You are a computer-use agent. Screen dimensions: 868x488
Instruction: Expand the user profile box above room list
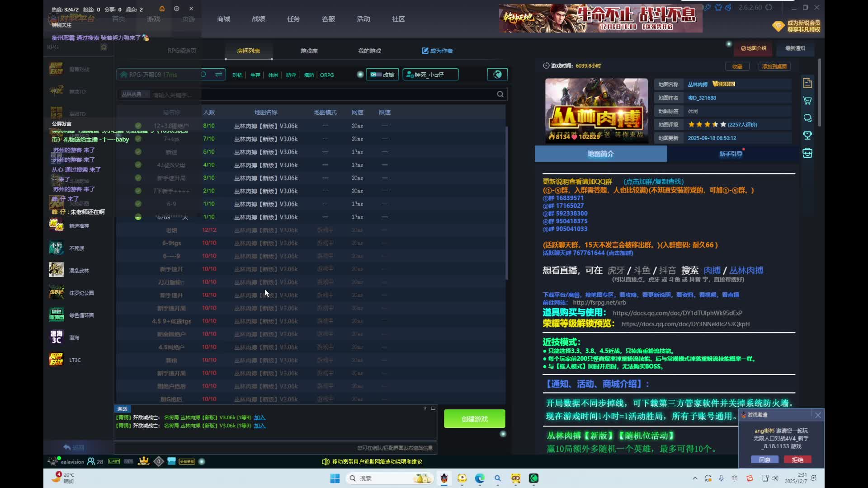coord(430,75)
